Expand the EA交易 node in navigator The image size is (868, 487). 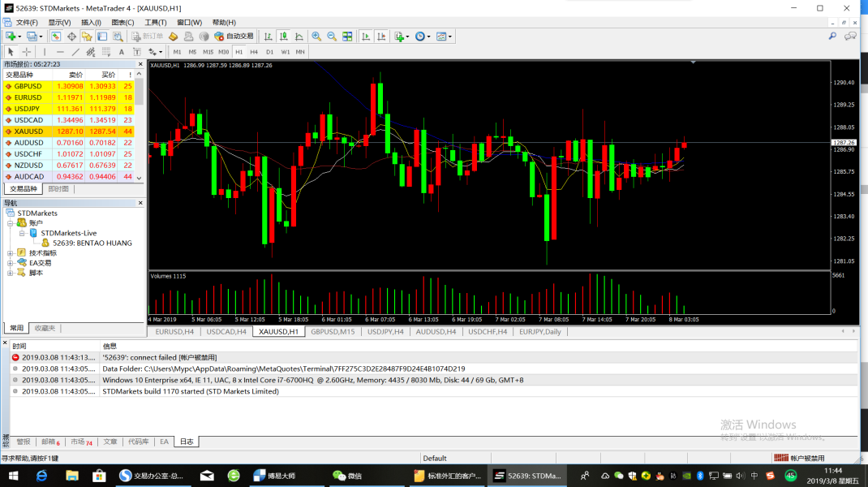(x=11, y=263)
